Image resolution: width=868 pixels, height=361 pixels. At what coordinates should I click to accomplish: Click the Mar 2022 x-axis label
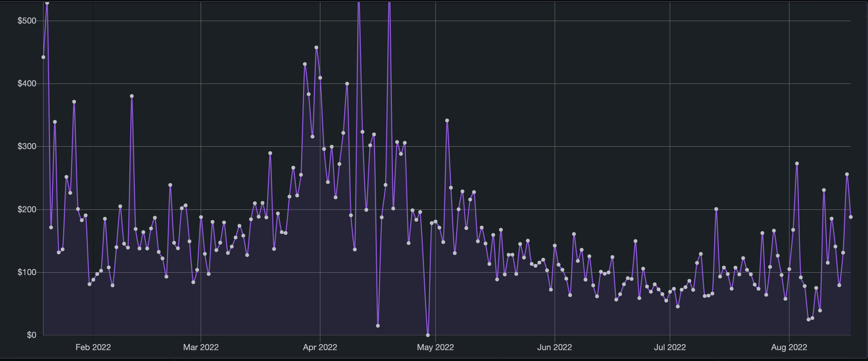click(x=201, y=347)
